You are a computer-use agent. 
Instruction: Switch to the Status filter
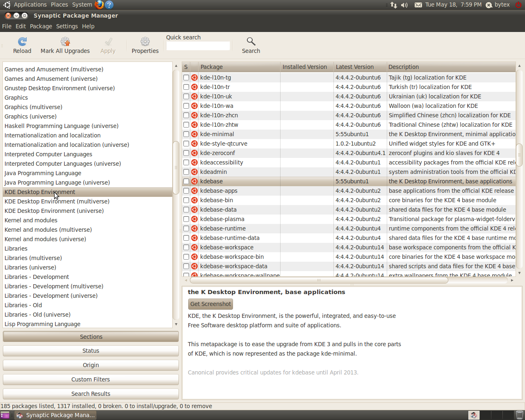click(91, 351)
